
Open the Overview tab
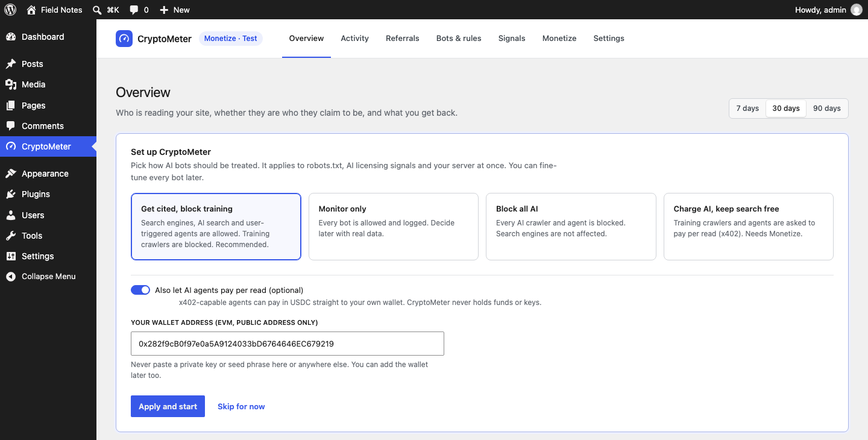click(x=306, y=39)
